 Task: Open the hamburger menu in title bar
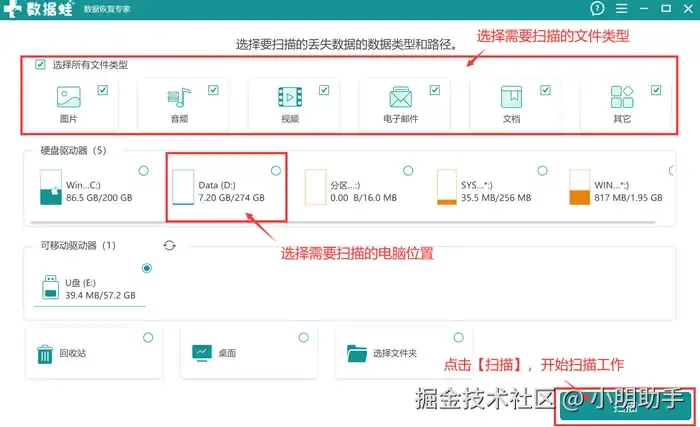[621, 8]
